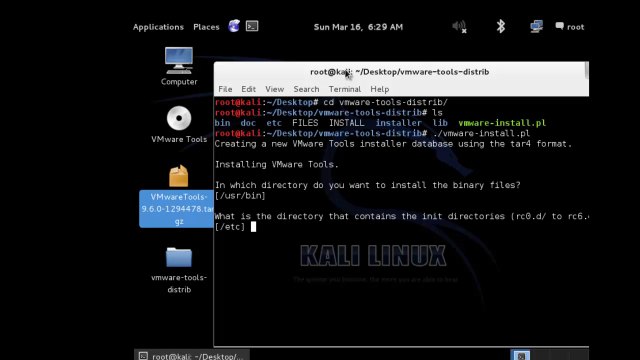Click the 'Installing VMware Tools.' line

(x=277, y=164)
